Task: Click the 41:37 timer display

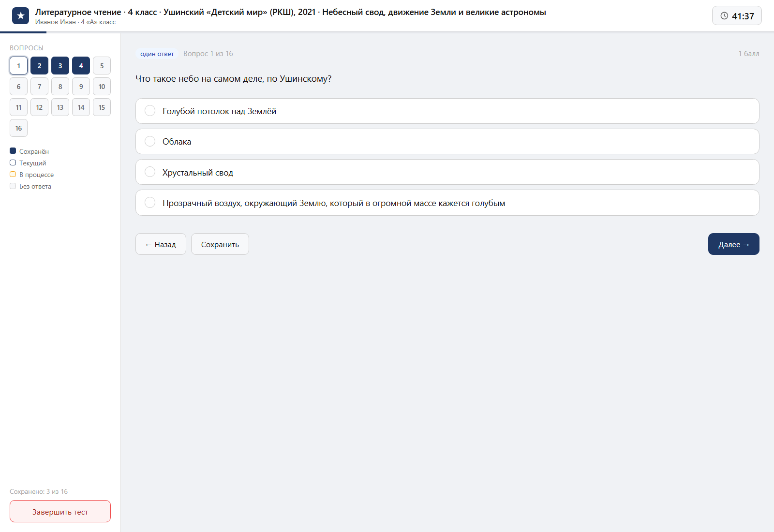Action: (x=737, y=16)
